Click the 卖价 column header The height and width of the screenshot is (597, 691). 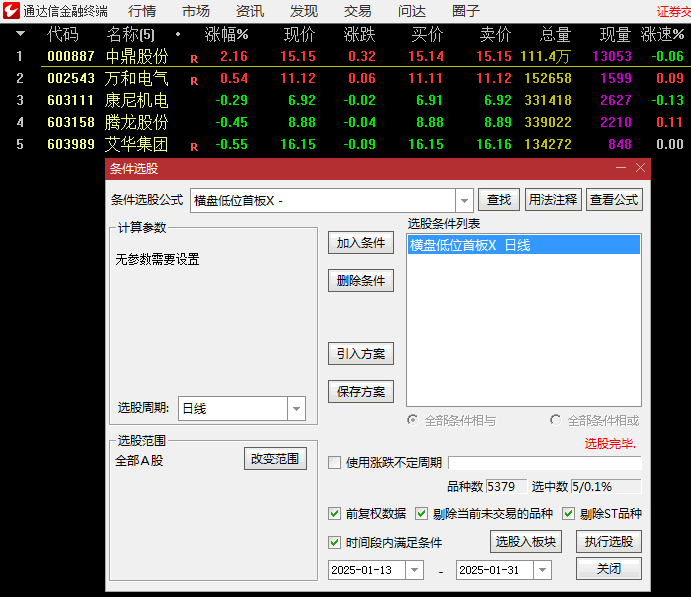495,34
